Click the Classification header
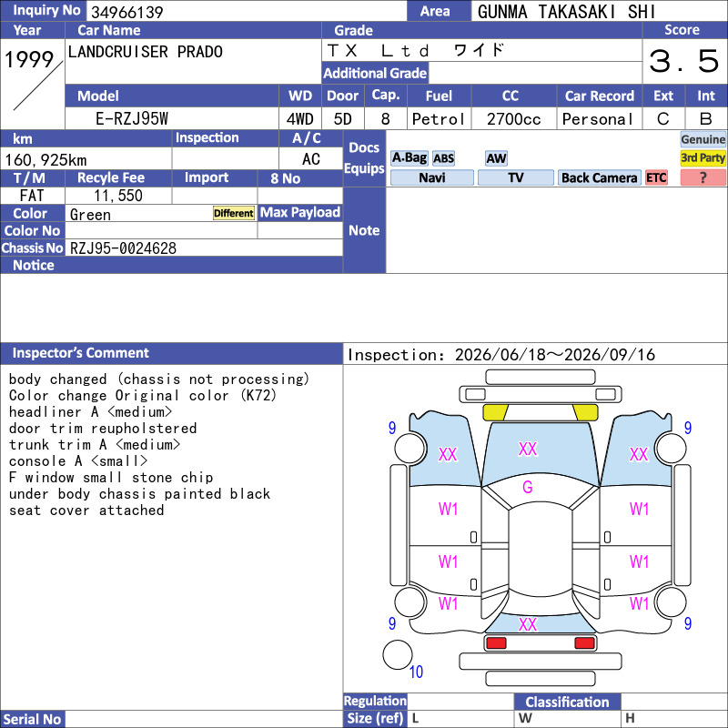The height and width of the screenshot is (728, 728). pos(567,702)
